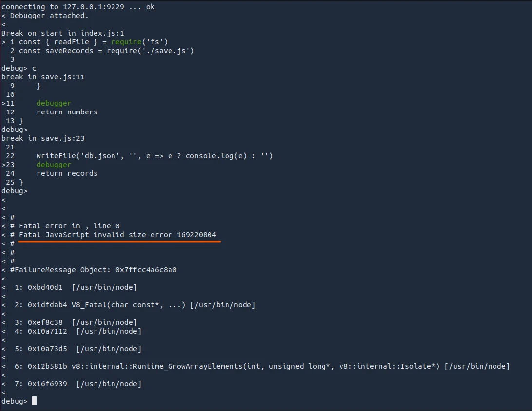
Task: Click the writeFile('db.json') code line
Action: (x=154, y=156)
